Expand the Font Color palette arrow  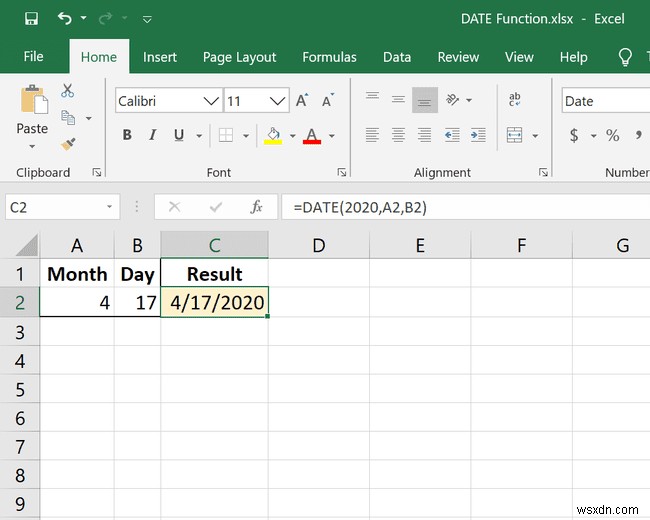pyautogui.click(x=332, y=136)
